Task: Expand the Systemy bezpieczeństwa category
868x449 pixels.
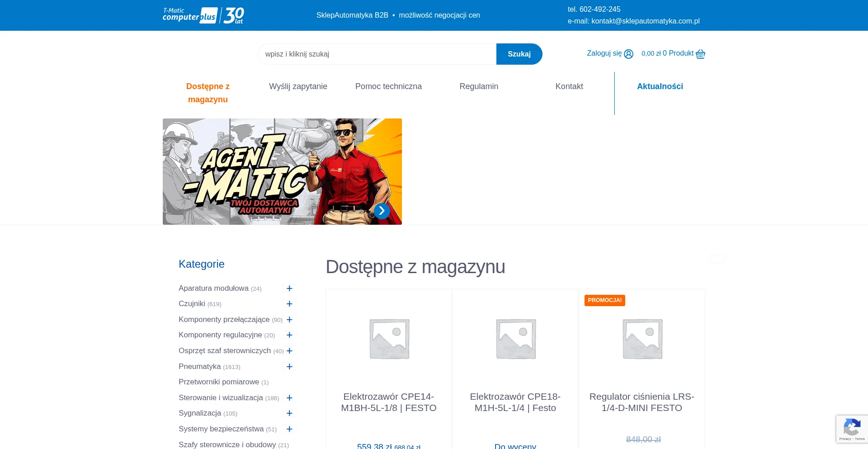Action: (x=289, y=429)
